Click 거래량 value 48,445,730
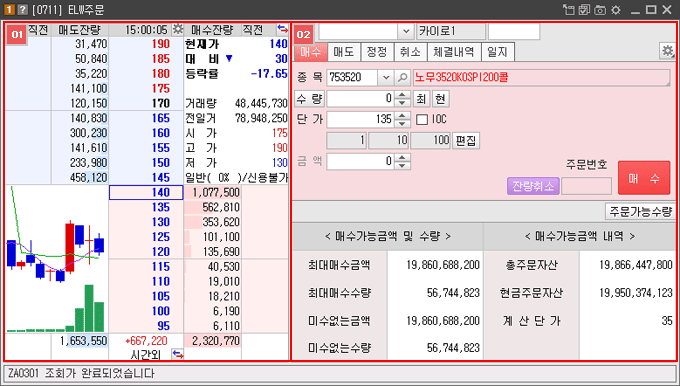This screenshot has height=386, width=680. (x=261, y=103)
